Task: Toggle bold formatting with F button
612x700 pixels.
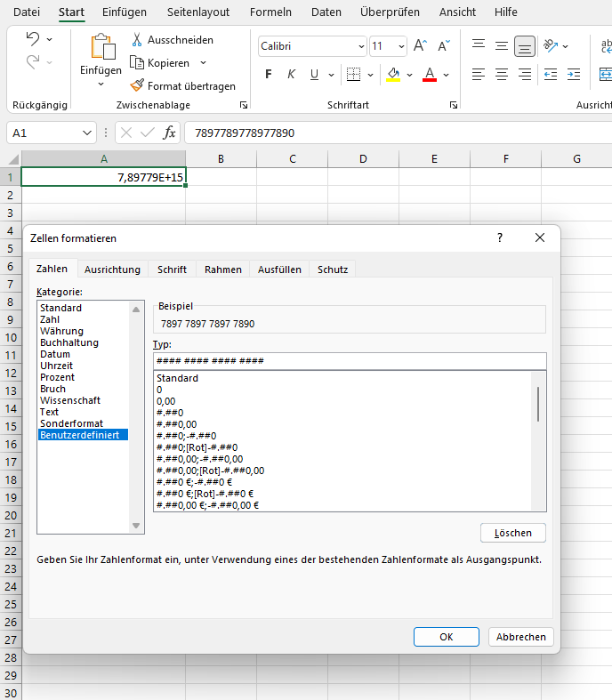Action: (269, 74)
